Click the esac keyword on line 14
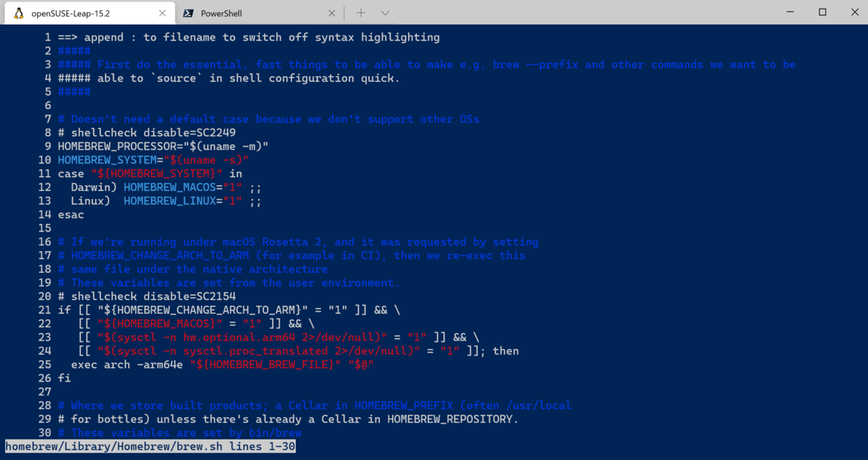The width and height of the screenshot is (868, 460). (71, 215)
